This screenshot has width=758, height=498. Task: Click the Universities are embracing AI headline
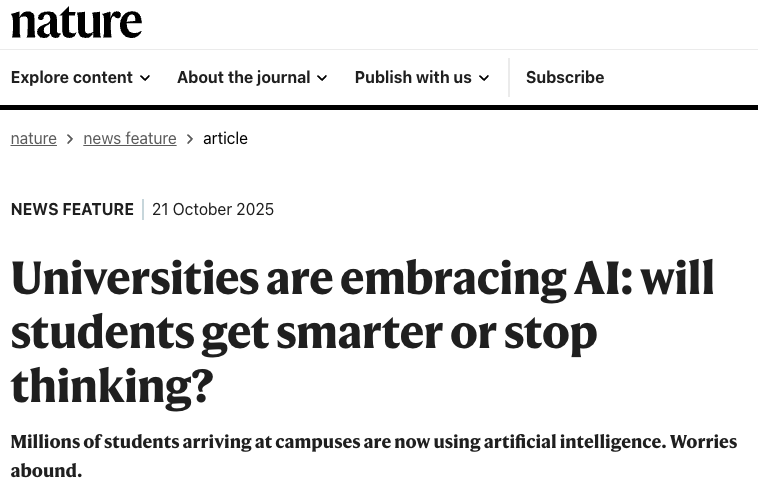click(x=362, y=332)
